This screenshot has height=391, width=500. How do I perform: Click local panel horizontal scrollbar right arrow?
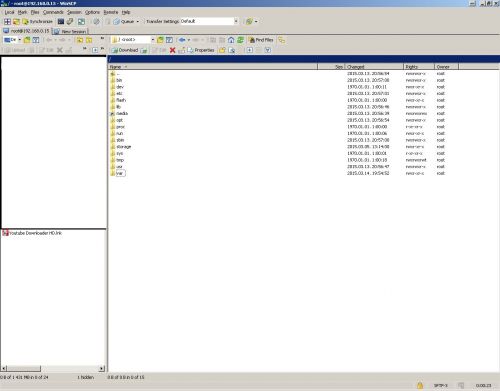coord(102,368)
